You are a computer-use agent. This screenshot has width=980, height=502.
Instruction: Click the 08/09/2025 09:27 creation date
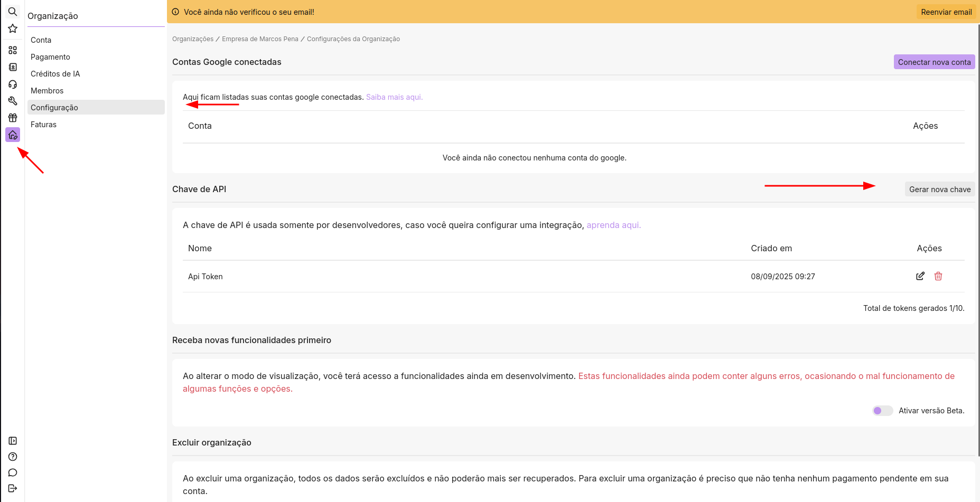[783, 277]
